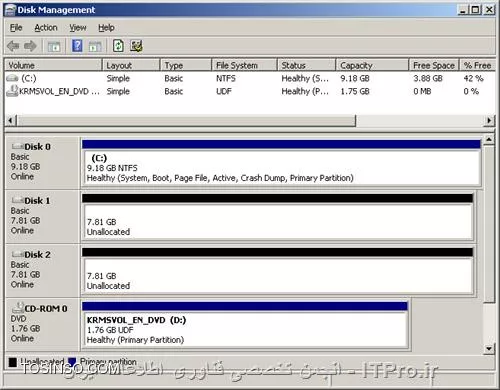Sort by the File System column header
500x390 pixels.
pyautogui.click(x=244, y=65)
